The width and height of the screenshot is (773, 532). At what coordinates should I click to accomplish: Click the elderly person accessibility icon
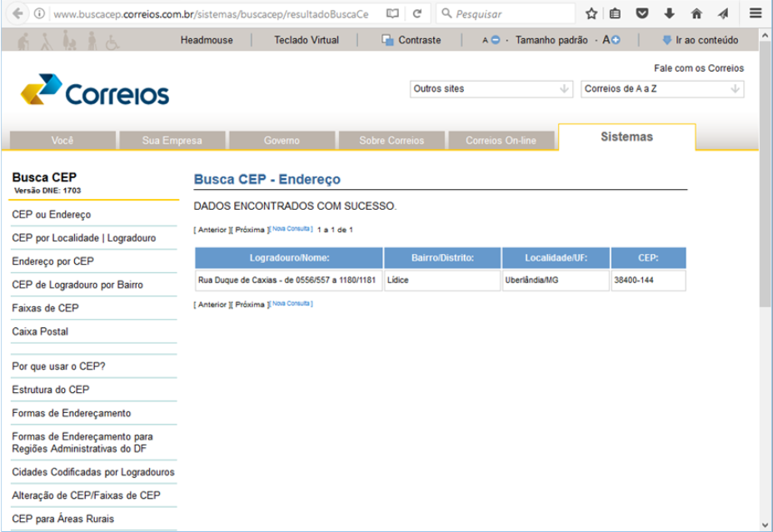(x=23, y=42)
